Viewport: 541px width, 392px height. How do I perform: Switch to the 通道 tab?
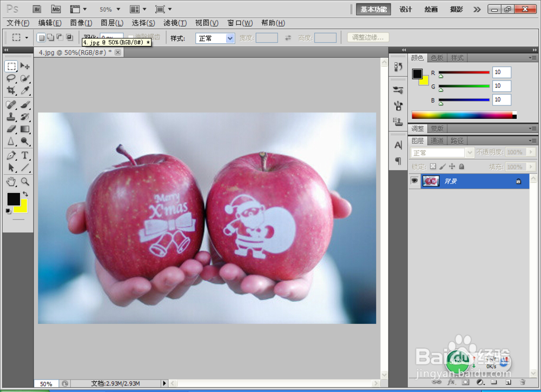coord(437,141)
